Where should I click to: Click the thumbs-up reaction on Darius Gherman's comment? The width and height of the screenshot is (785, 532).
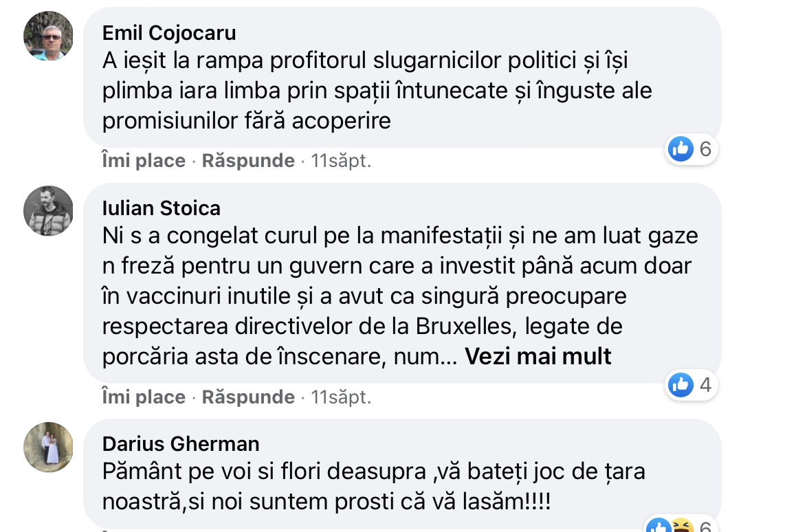659,527
